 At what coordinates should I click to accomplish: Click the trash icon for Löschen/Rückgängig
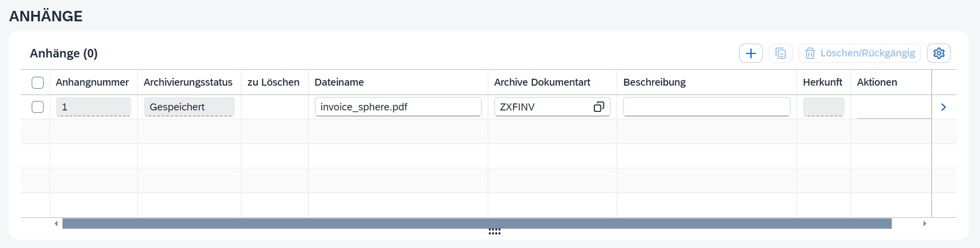pos(810,53)
